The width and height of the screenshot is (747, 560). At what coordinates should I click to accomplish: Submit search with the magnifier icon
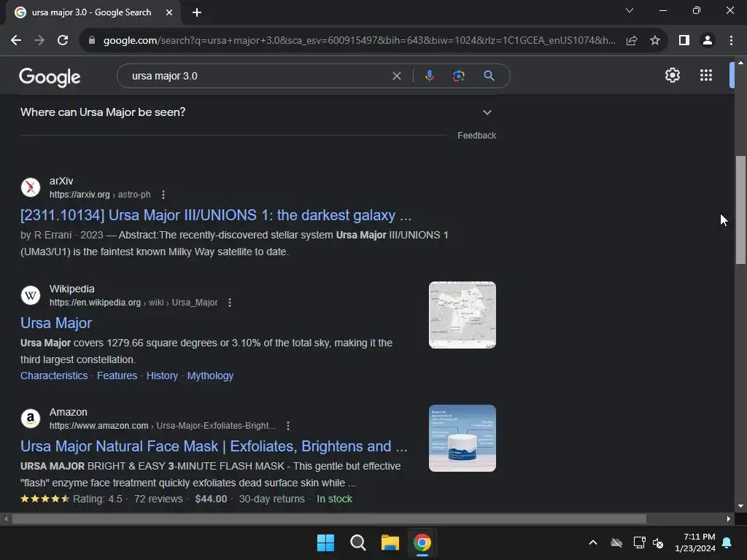click(489, 76)
